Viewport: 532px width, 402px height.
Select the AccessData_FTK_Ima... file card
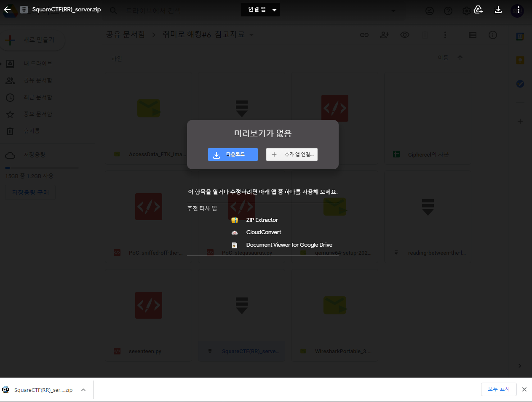149,118
